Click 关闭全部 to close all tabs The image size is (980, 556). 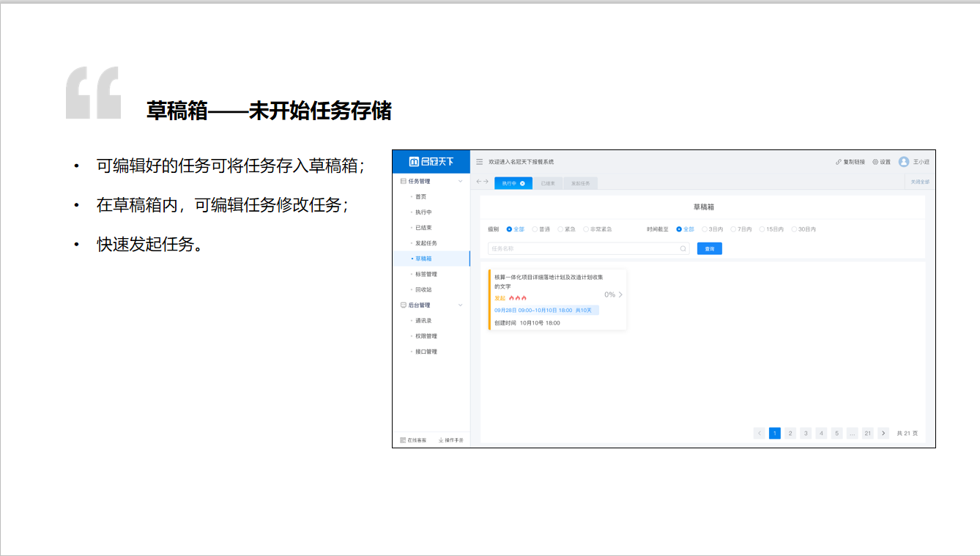point(920,182)
